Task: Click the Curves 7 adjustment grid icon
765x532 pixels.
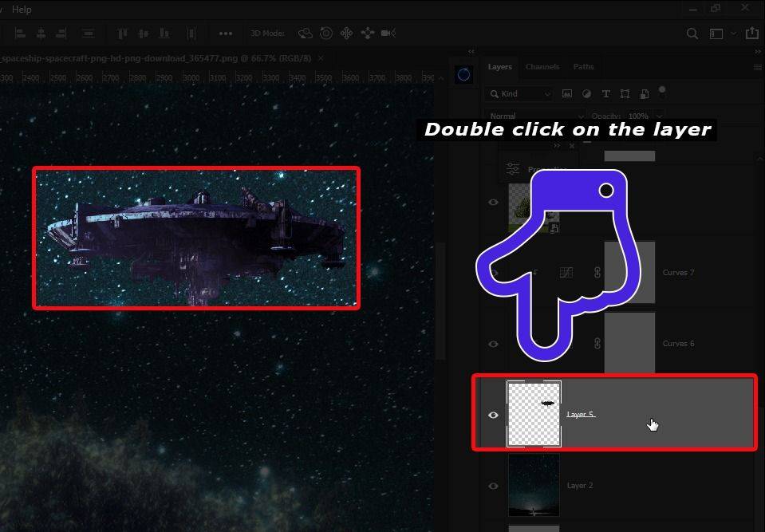Action: [x=566, y=273]
